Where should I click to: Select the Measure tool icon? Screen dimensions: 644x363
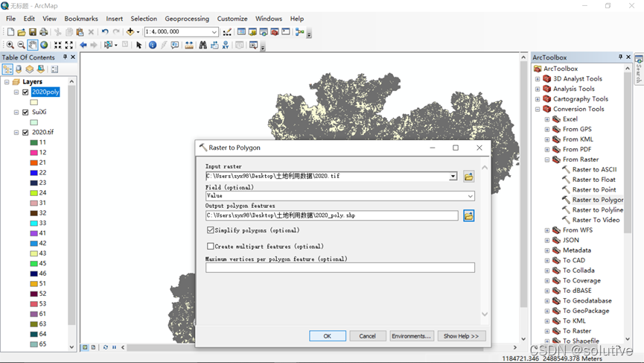pyautogui.click(x=189, y=45)
